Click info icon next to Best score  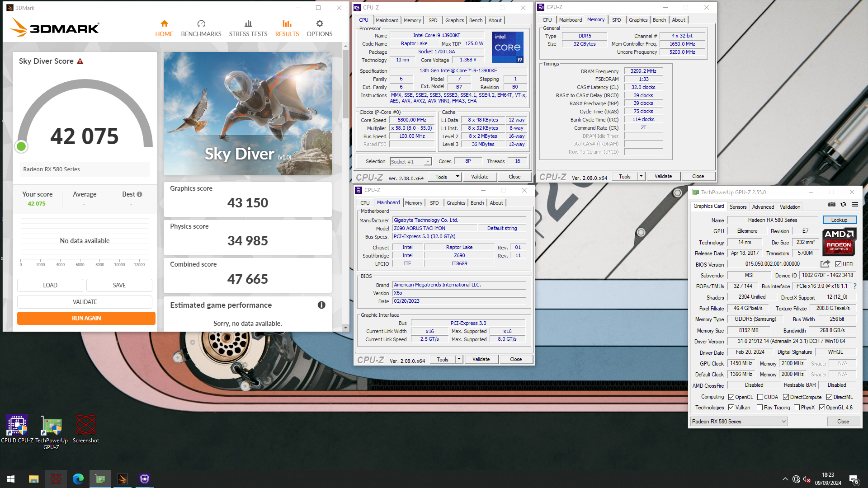coord(140,194)
